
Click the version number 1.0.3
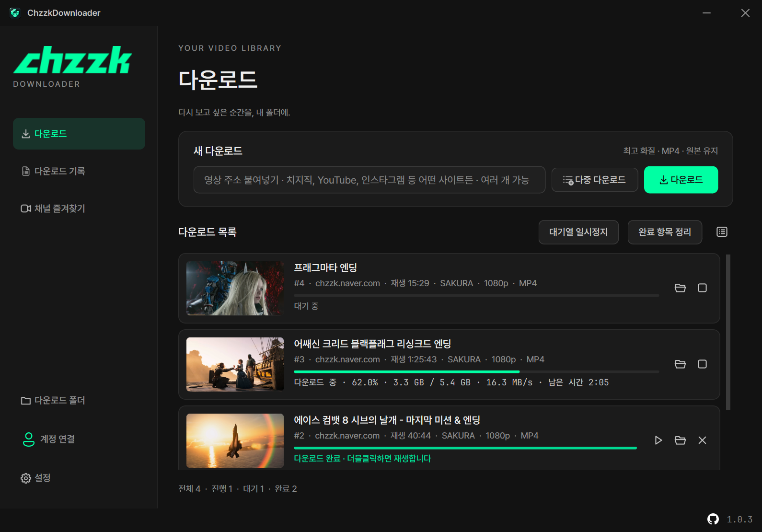click(739, 520)
